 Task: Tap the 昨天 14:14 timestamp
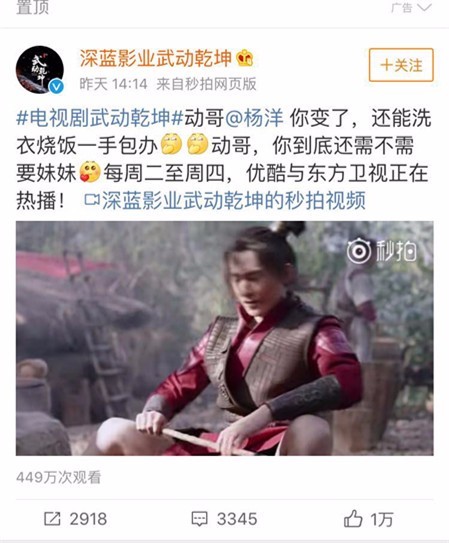point(114,84)
